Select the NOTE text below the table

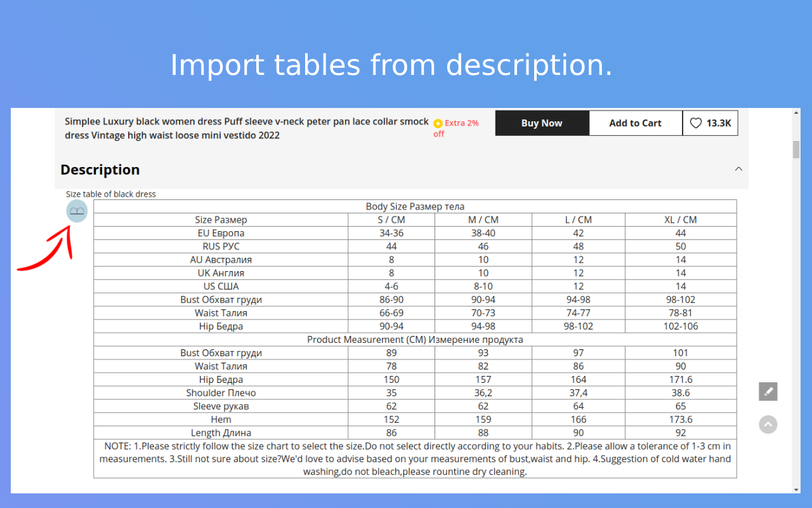(x=415, y=458)
